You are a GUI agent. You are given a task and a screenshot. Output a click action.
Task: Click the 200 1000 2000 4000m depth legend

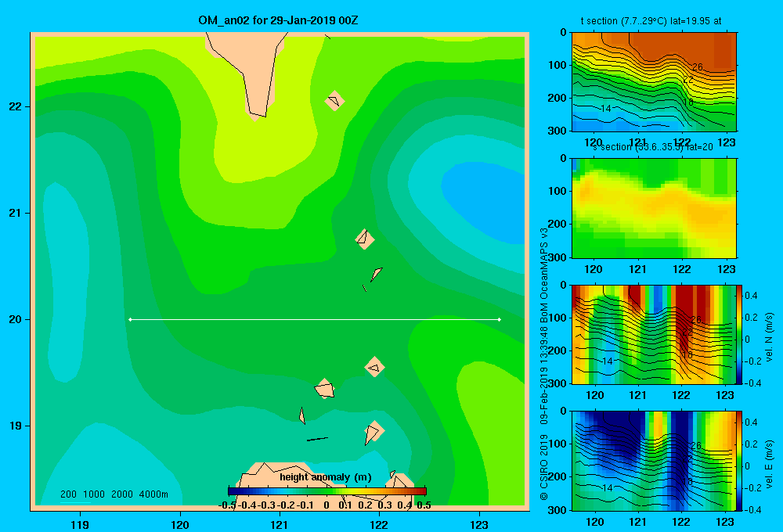pos(114,494)
